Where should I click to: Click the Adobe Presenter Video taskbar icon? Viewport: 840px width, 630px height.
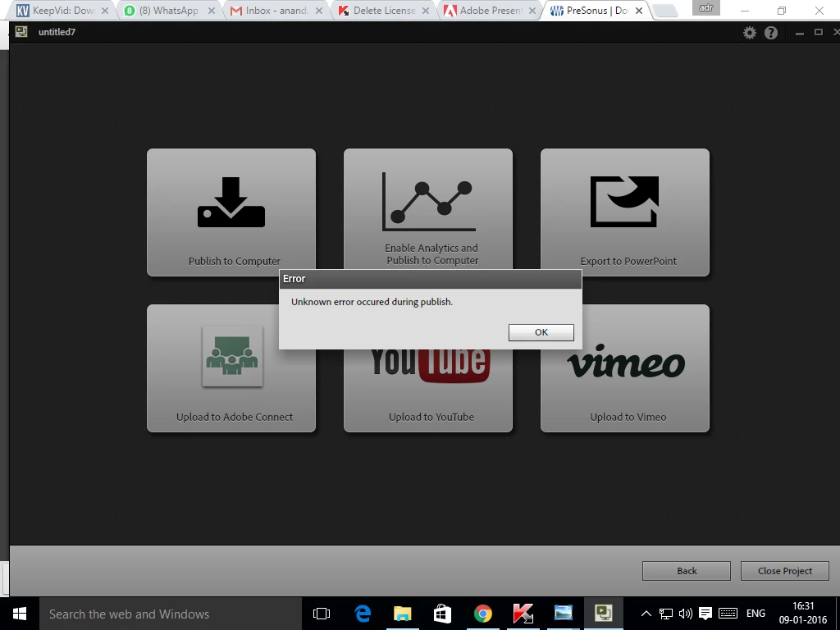tap(603, 614)
